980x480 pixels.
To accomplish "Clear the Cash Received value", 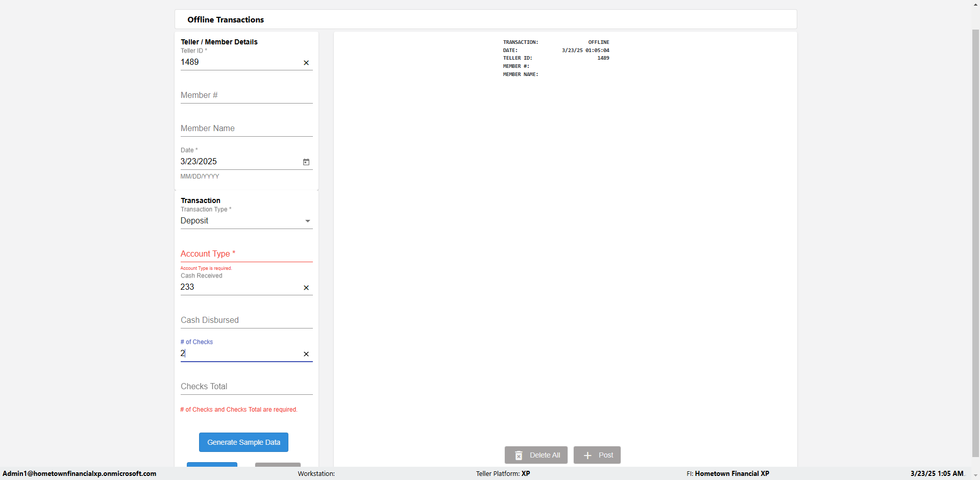I will pos(306,288).
